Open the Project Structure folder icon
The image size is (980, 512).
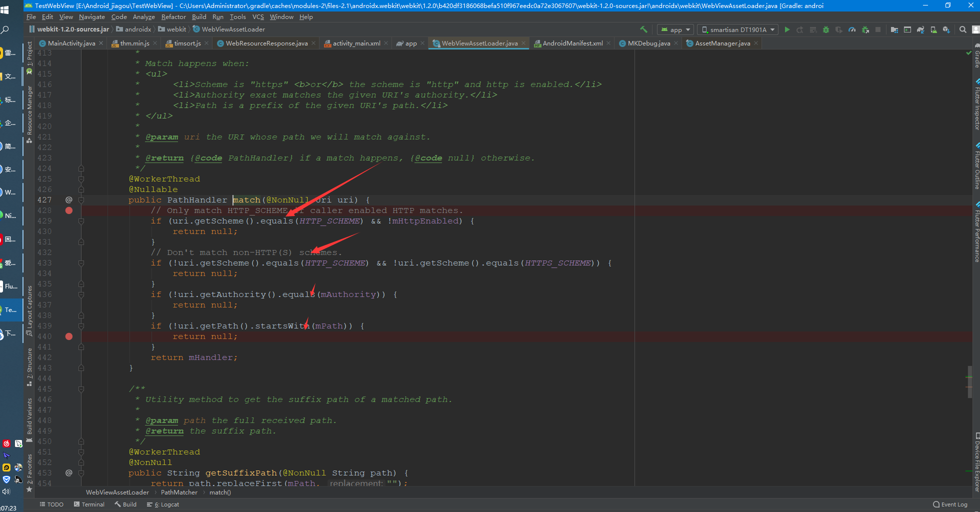coord(894,29)
